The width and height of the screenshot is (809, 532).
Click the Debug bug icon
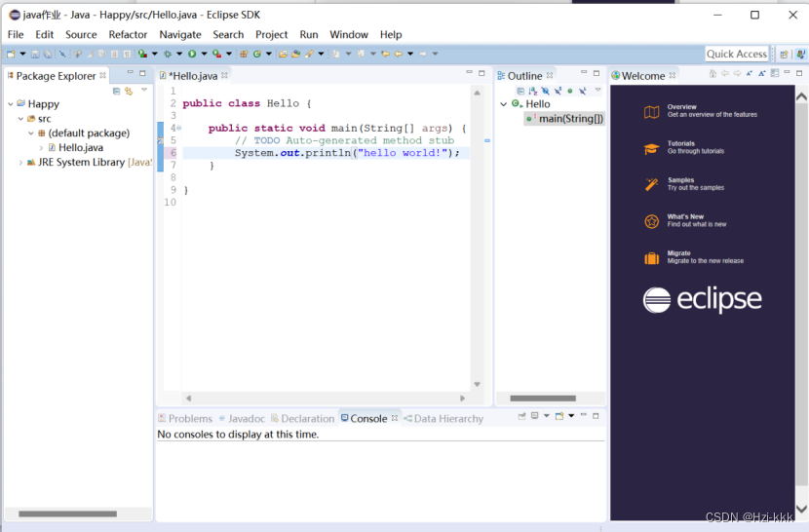coord(168,54)
